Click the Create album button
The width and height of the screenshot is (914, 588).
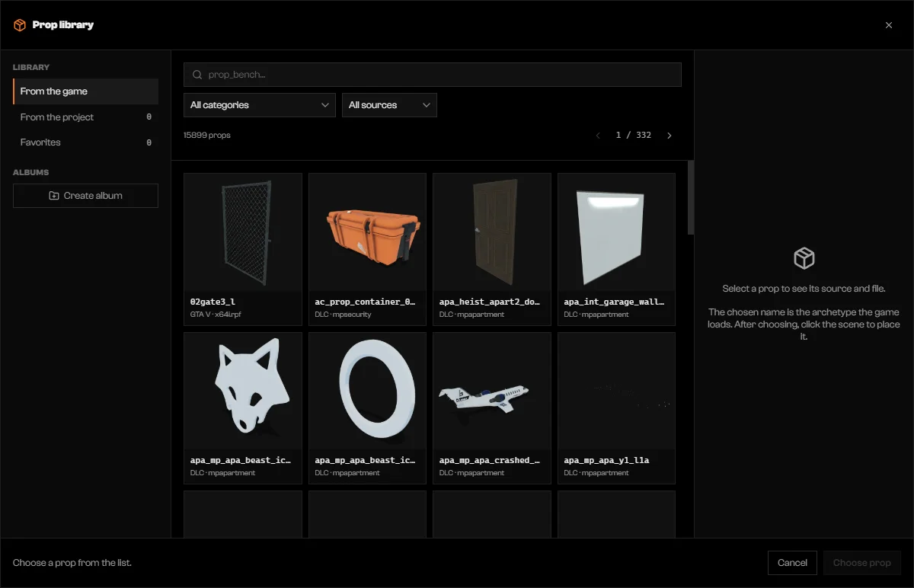pos(85,196)
